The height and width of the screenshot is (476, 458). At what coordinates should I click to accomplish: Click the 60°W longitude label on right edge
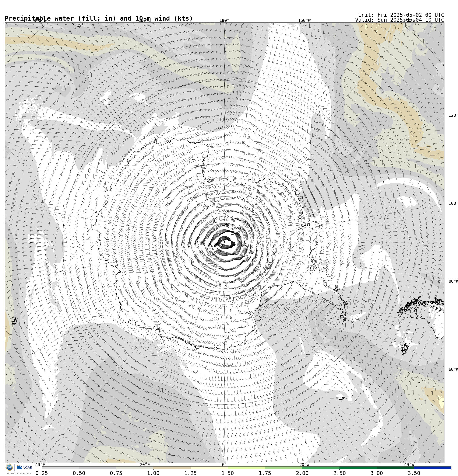(453, 369)
